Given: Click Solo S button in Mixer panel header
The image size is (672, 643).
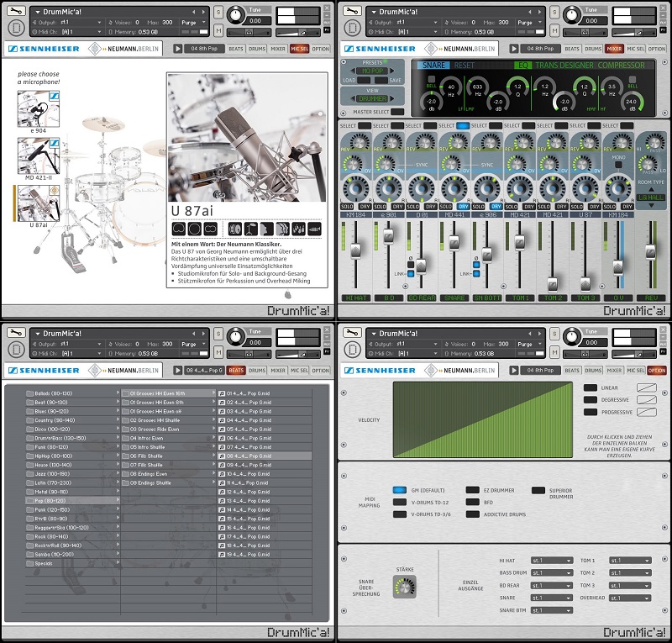Looking at the screenshot, I should 554,13.
